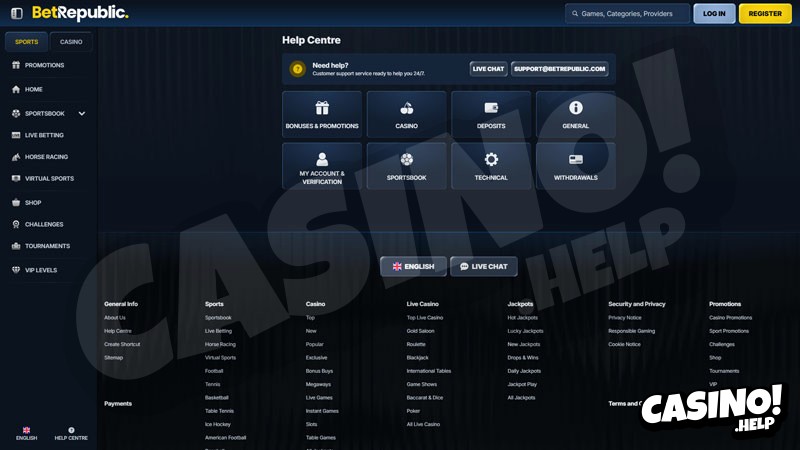Open Tournaments icon in sidebar

pos(16,246)
